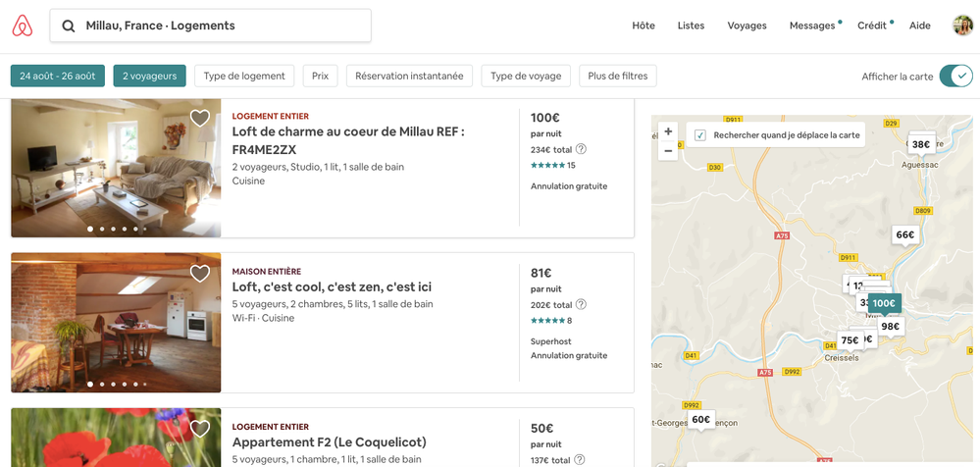Screen dimensions: 980x467
Task: Select the 66€ map price marker
Action: (x=904, y=235)
